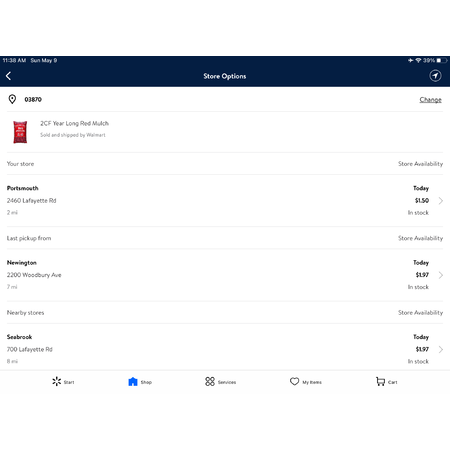Click the location pin icon beside 03870
The image size is (450, 450).
(x=12, y=99)
